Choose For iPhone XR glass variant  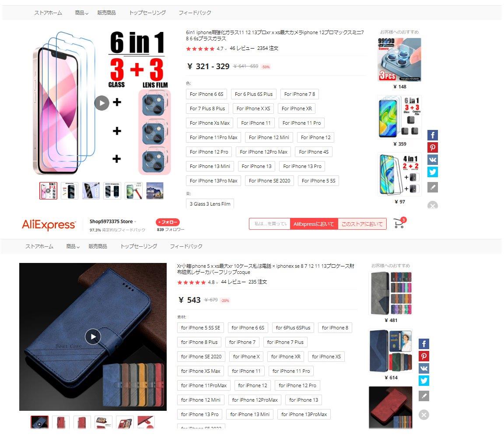click(x=297, y=108)
